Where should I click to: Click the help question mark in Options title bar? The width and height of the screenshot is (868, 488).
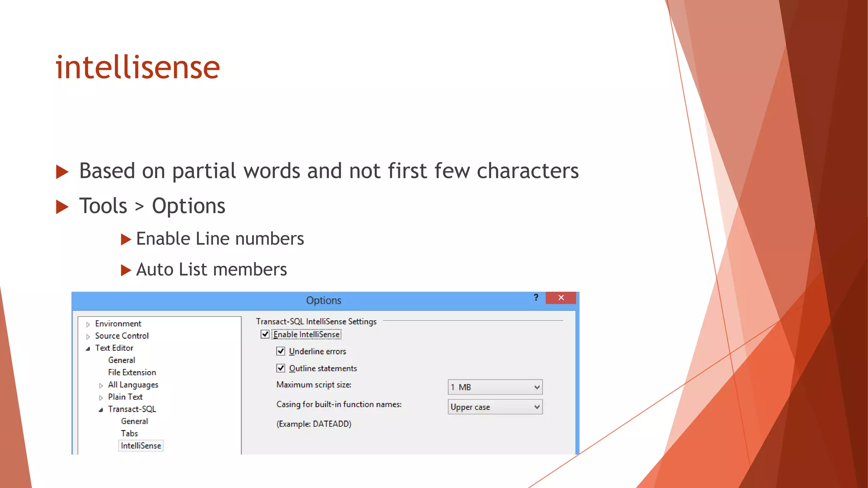pyautogui.click(x=536, y=297)
